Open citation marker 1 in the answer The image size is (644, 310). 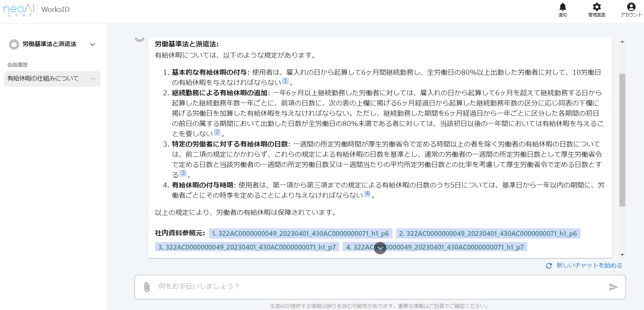point(285,81)
